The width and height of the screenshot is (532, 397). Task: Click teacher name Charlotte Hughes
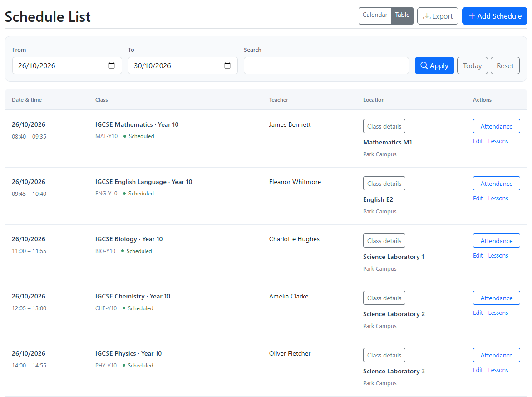294,239
